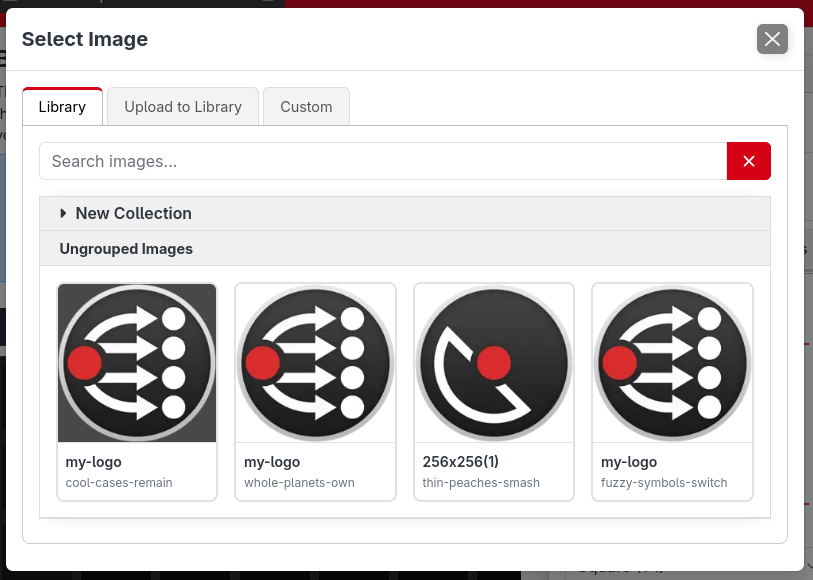Screen dimensions: 813x580
Task: Switch to the Custom tab
Action: tap(306, 107)
